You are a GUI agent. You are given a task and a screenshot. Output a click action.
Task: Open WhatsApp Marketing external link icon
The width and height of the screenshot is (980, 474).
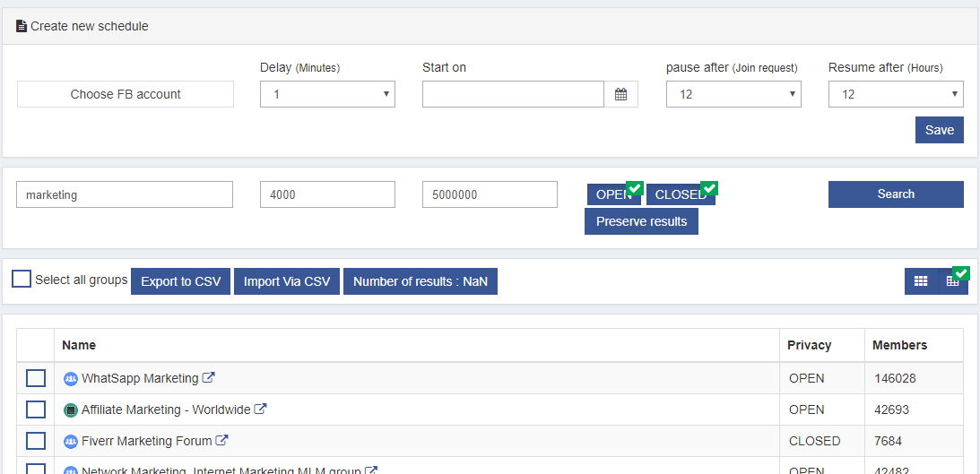coord(209,378)
